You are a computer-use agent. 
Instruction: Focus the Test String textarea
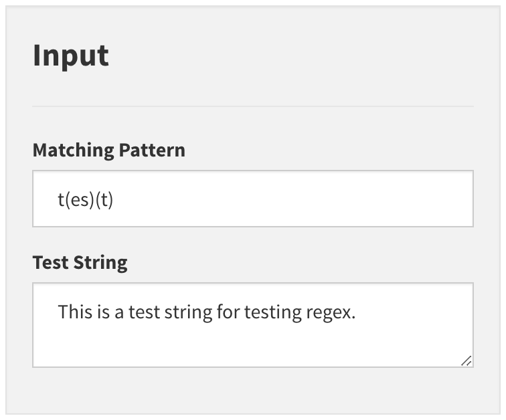(253, 325)
